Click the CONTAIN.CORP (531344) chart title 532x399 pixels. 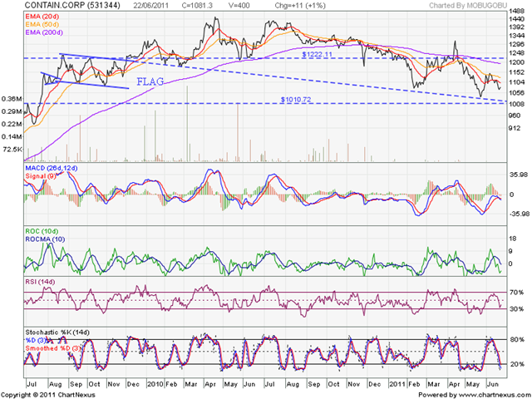click(72, 6)
